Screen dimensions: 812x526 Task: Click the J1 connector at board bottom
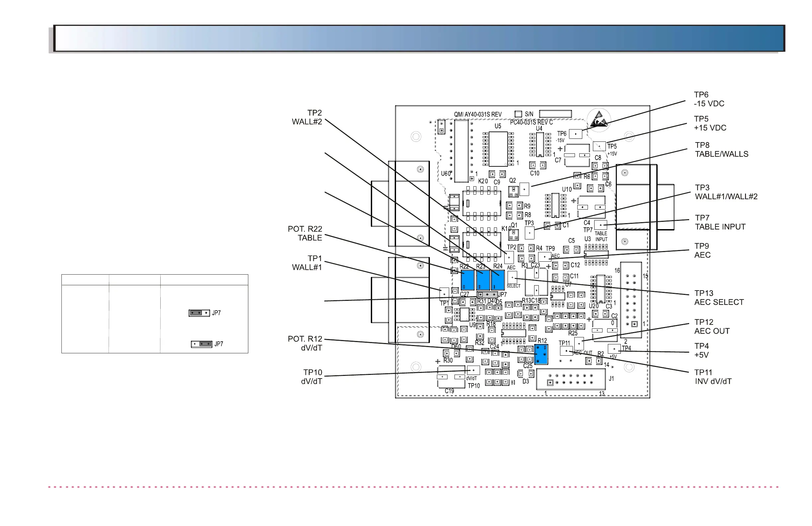(571, 380)
